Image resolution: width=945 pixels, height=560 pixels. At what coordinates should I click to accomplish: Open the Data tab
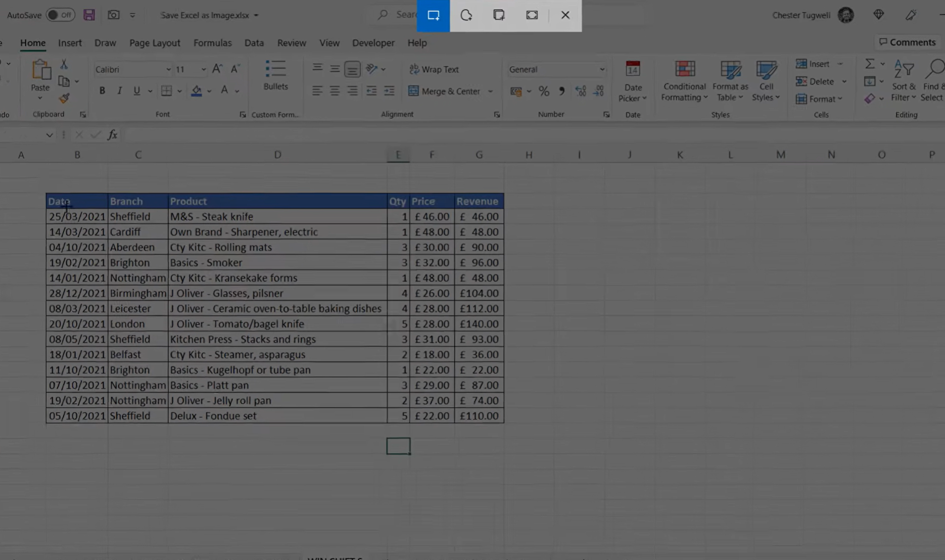coord(254,43)
